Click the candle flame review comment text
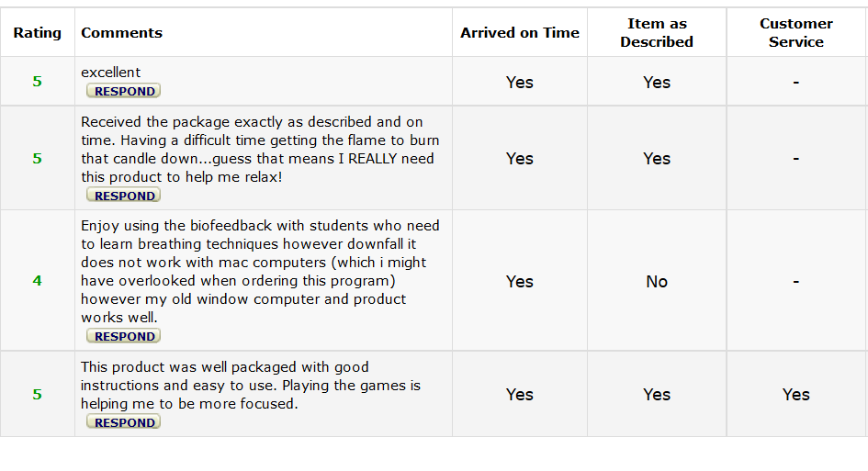 coord(260,149)
